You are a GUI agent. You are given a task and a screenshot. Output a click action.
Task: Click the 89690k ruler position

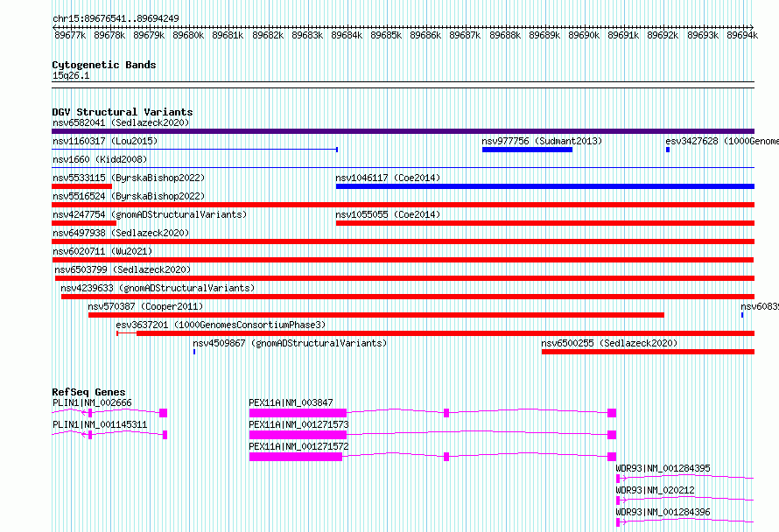point(583,35)
